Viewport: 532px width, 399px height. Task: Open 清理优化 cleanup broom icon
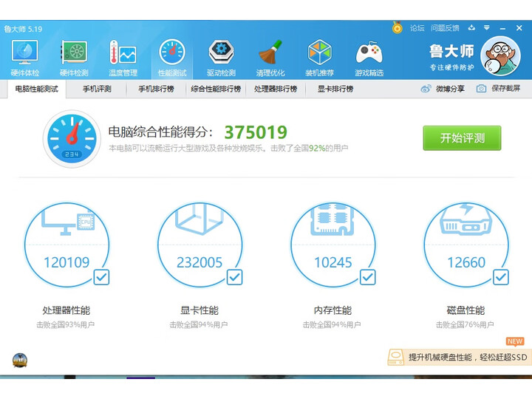pos(270,52)
